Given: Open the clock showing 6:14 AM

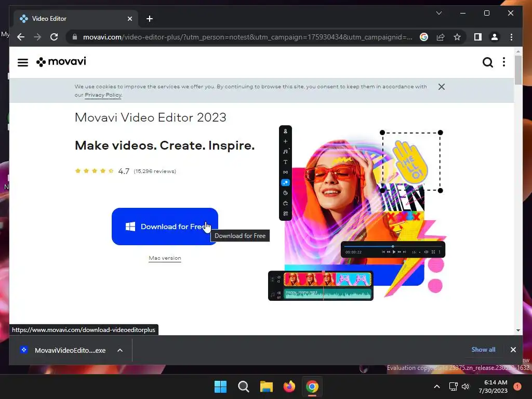Looking at the screenshot, I should coord(493,387).
